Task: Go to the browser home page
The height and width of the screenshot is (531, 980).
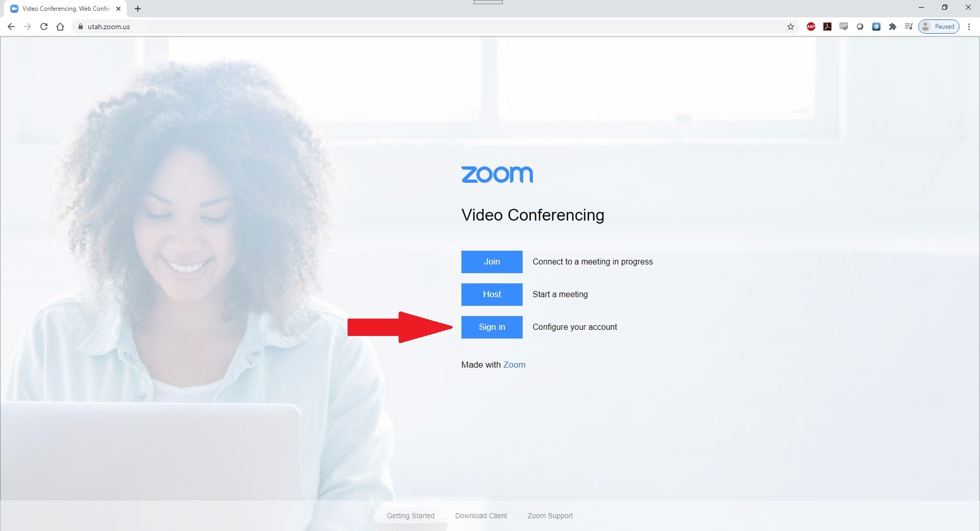Action: pyautogui.click(x=60, y=27)
